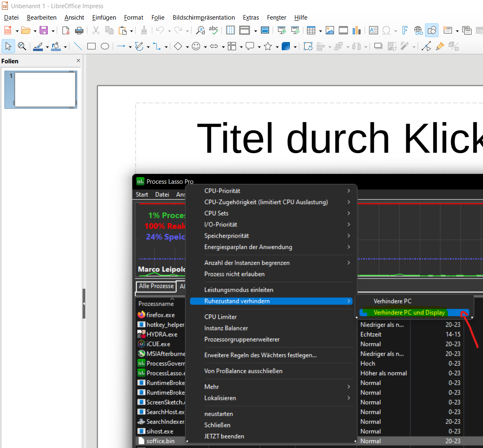Viewport: 483px width, 448px height.
Task: Click the Clone Formatting paintbrush
Action: coord(144,30)
